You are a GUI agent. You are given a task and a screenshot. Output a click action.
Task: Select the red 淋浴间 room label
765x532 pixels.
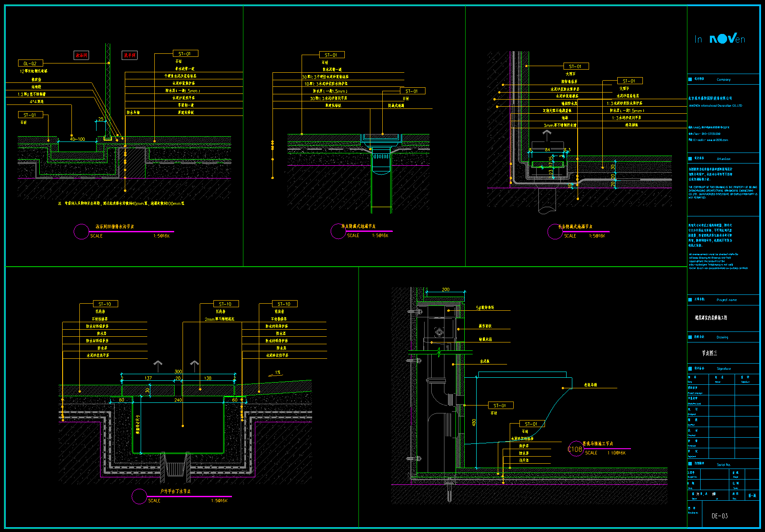pyautogui.click(x=81, y=55)
